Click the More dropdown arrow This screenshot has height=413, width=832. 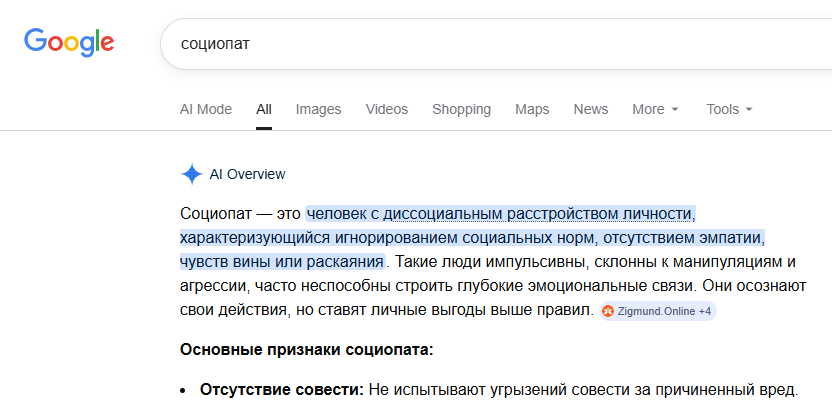pyautogui.click(x=675, y=109)
